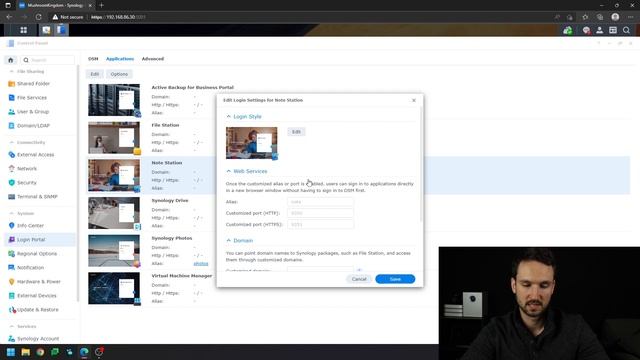Open the DSM widgets panel icon
This screenshot has height=360, width=640.
click(x=613, y=30)
